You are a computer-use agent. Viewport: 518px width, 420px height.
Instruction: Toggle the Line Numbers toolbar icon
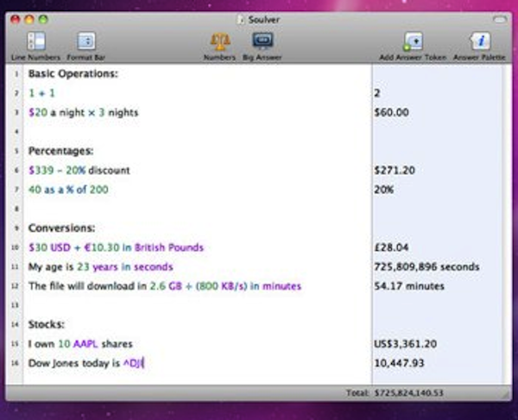pyautogui.click(x=36, y=41)
